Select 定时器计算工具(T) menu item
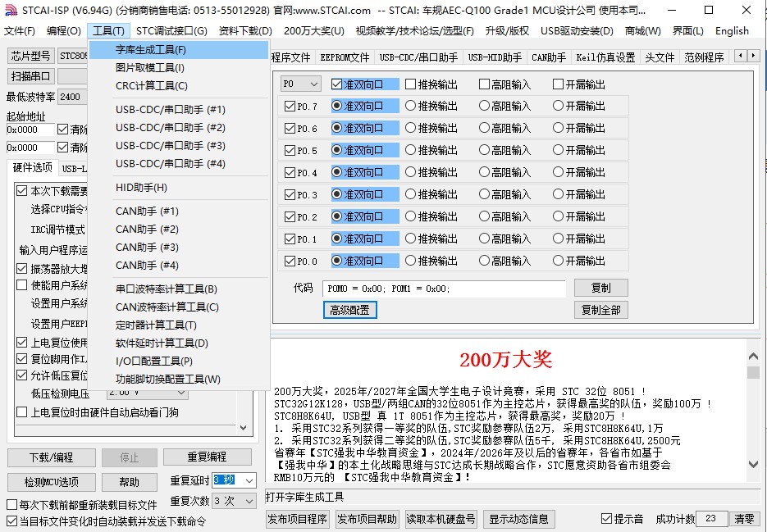This screenshot has width=767, height=532. pos(179,325)
